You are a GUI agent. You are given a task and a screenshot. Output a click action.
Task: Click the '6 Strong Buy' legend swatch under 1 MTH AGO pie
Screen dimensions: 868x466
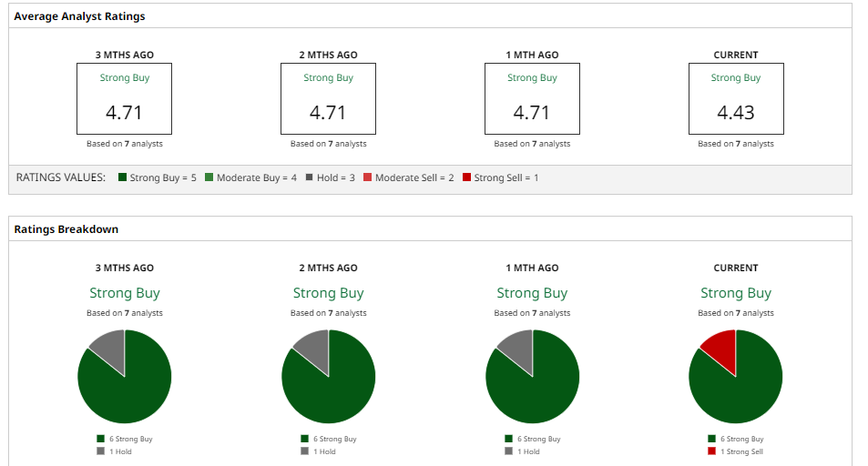508,439
